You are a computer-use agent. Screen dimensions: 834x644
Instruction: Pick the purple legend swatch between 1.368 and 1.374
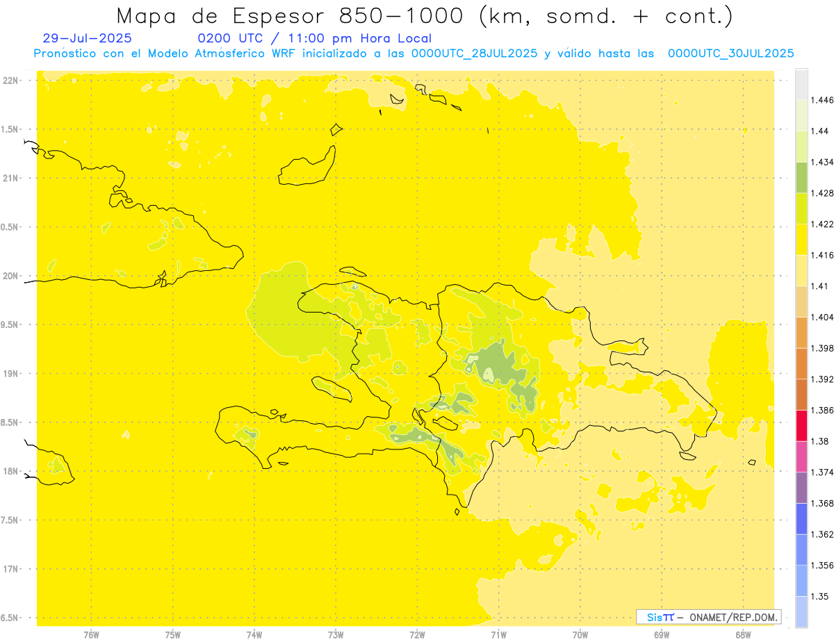801,488
